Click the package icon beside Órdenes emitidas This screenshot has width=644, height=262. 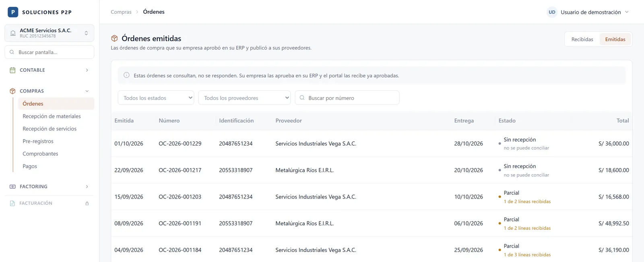pyautogui.click(x=115, y=38)
